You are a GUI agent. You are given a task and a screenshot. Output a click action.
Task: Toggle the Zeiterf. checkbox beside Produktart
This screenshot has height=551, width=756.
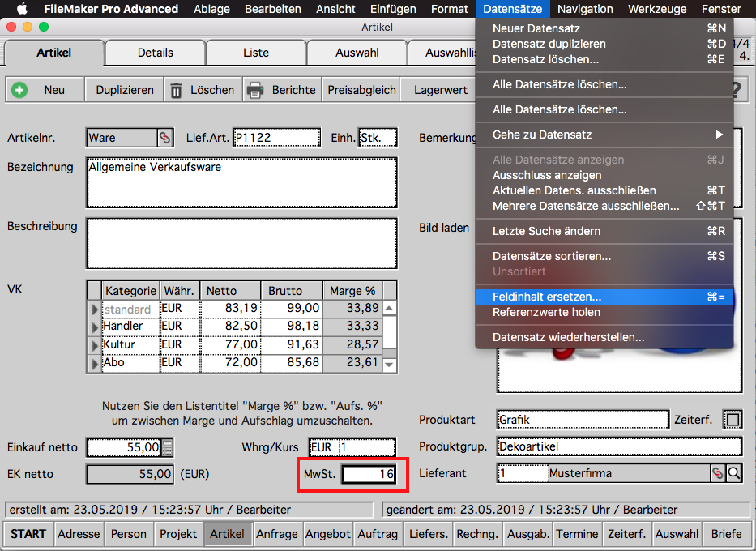733,420
